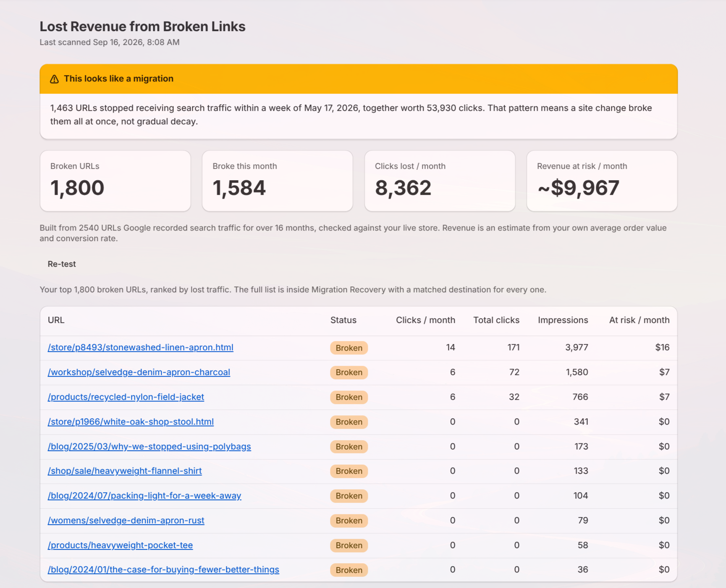Click the Broken badge for recycled-nylon-field-jacket
Image resolution: width=726 pixels, height=588 pixels.
pyautogui.click(x=349, y=397)
